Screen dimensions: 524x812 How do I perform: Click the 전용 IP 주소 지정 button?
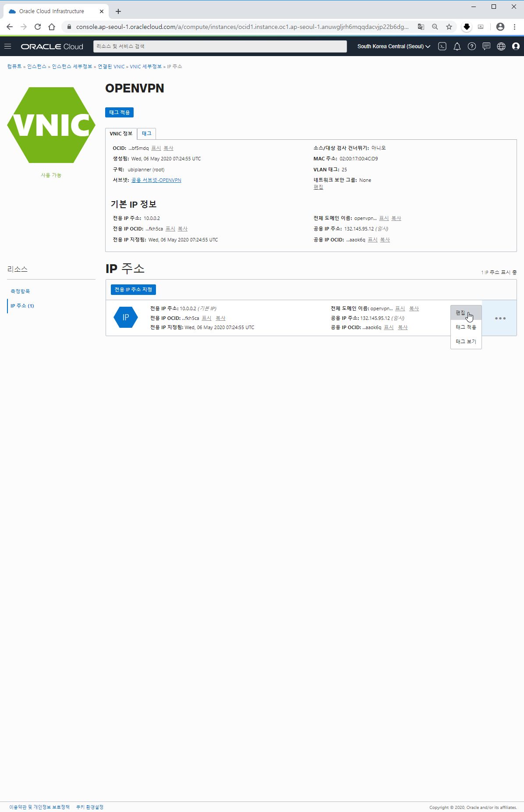[x=133, y=290]
